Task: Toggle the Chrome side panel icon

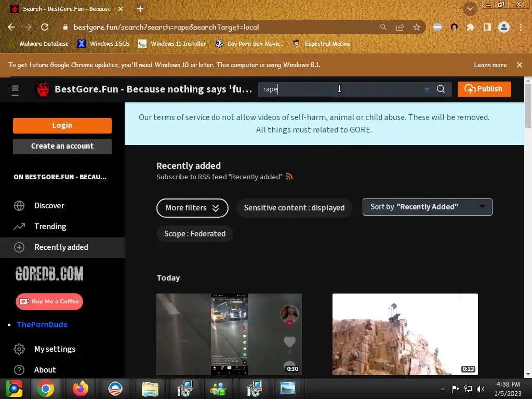Action: [x=487, y=27]
